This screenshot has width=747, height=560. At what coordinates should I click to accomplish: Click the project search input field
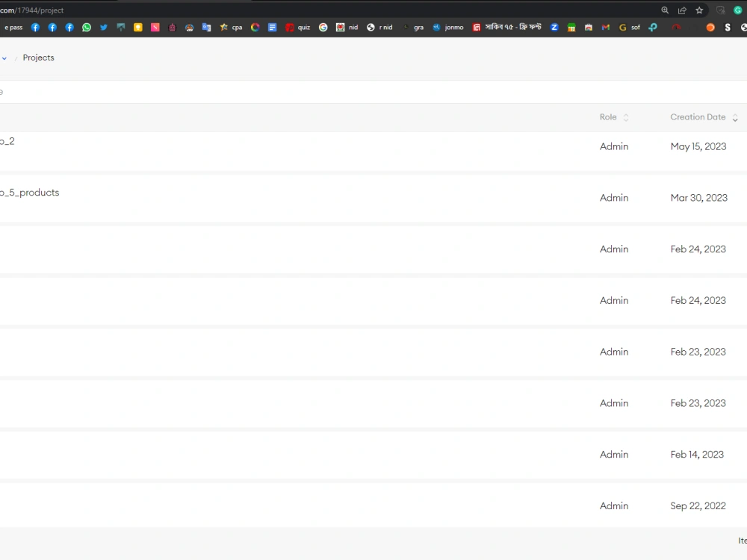coord(373,91)
